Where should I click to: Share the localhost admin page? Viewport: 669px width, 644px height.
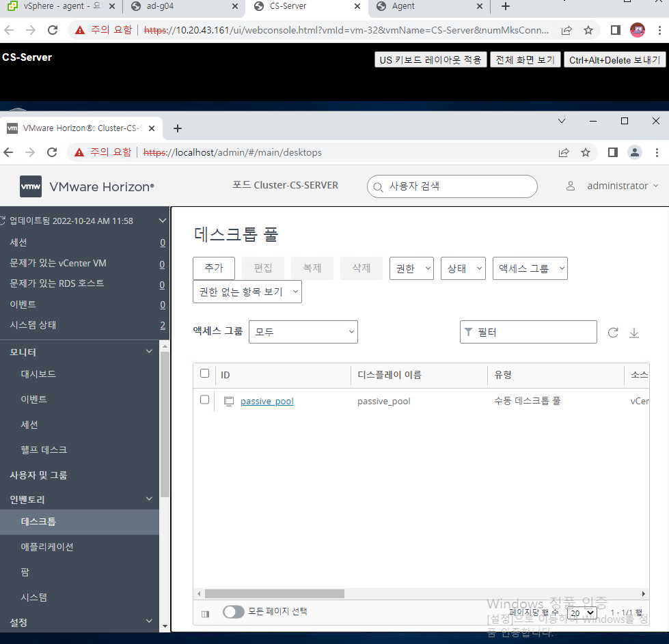pos(564,152)
